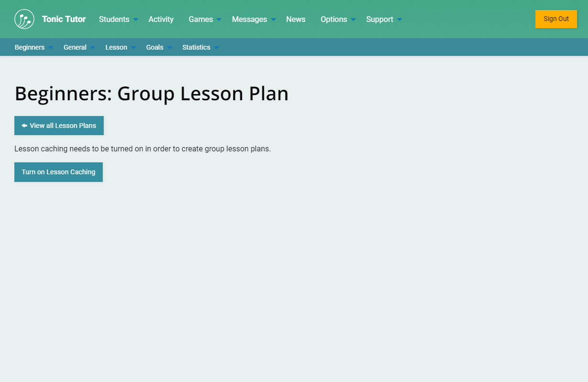Image resolution: width=588 pixels, height=382 pixels.
Task: Expand the Goals submenu arrow
Action: click(x=170, y=48)
